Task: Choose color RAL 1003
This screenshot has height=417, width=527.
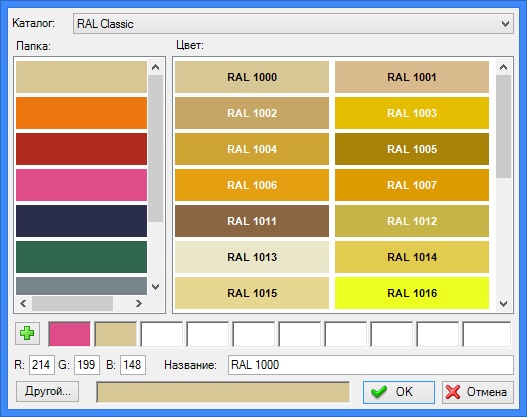Action: tap(412, 113)
